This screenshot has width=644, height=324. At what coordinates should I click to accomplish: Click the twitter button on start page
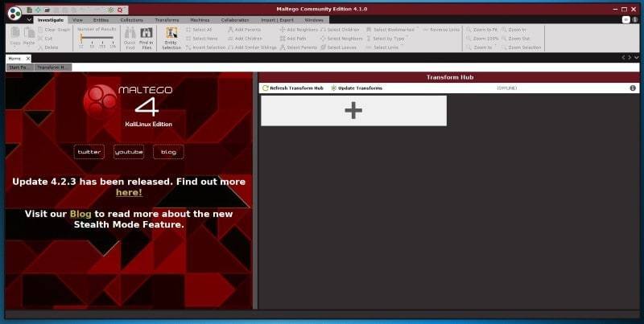(89, 152)
